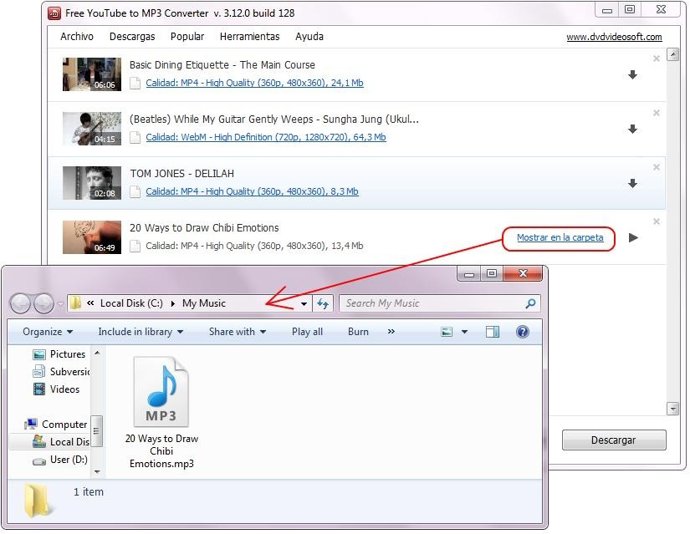This screenshot has width=690, height=534.
Task: Click file icon beside Chibi Emotions quality text
Action: click(x=136, y=246)
